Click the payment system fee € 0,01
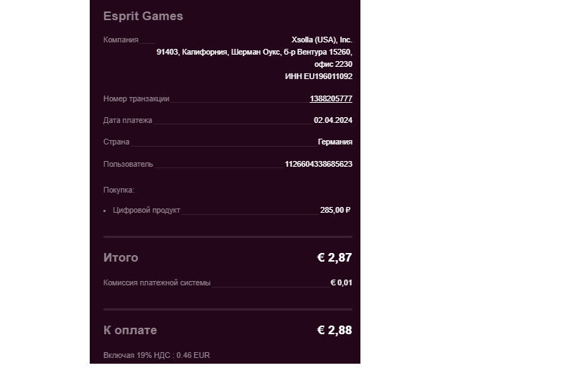The width and height of the screenshot is (588, 391). pyautogui.click(x=341, y=282)
